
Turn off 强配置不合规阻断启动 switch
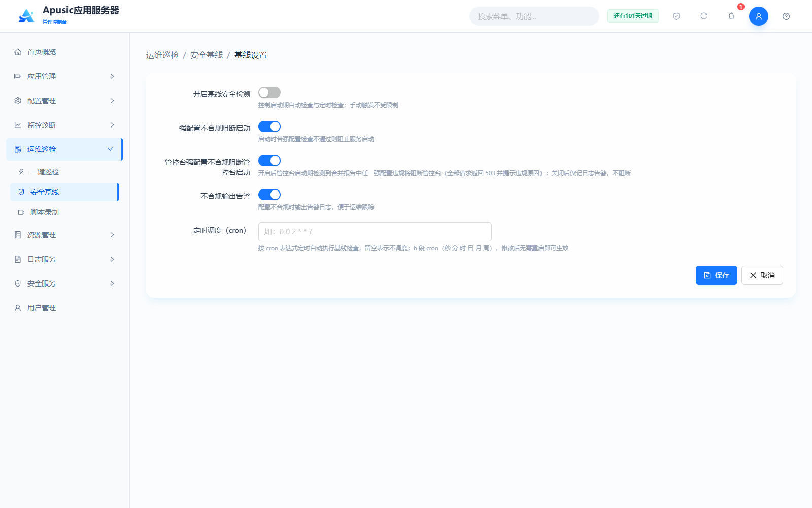pos(269,126)
